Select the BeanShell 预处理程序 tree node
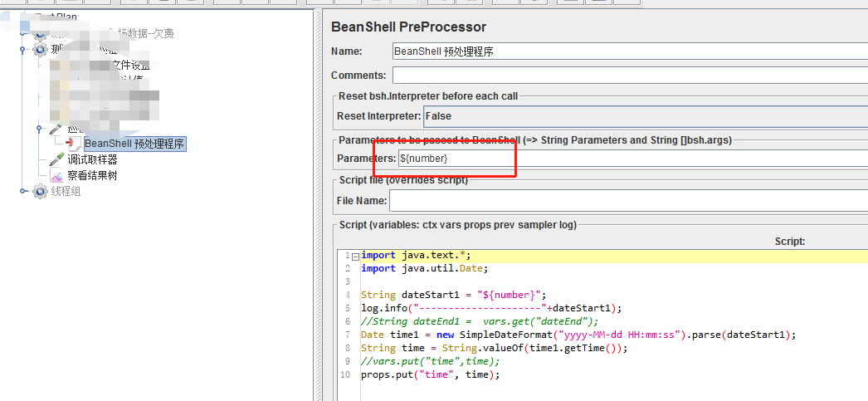This screenshot has height=401, width=868. click(135, 144)
